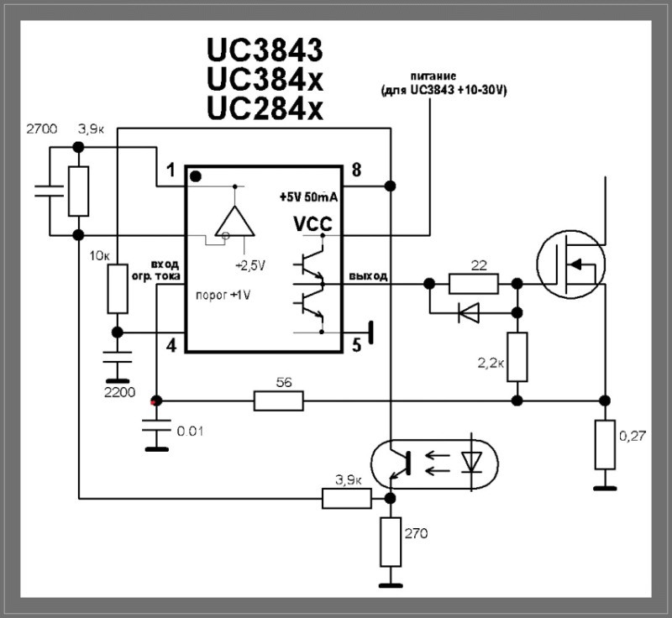Click the pin number 5 label
The width and height of the screenshot is (672, 618).
pos(356,345)
